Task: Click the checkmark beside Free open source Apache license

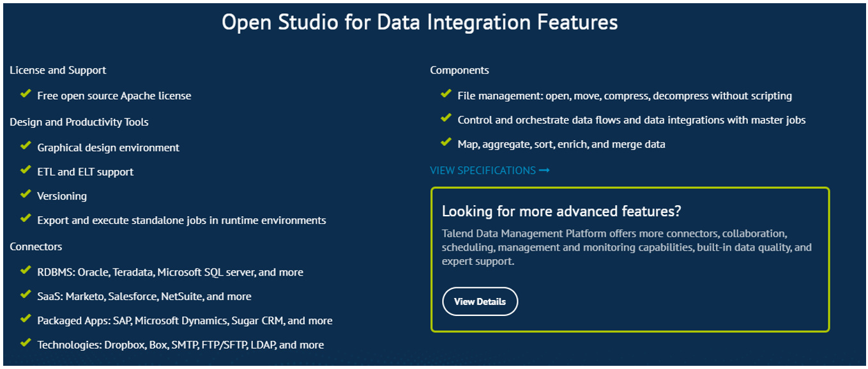Action: tap(26, 95)
